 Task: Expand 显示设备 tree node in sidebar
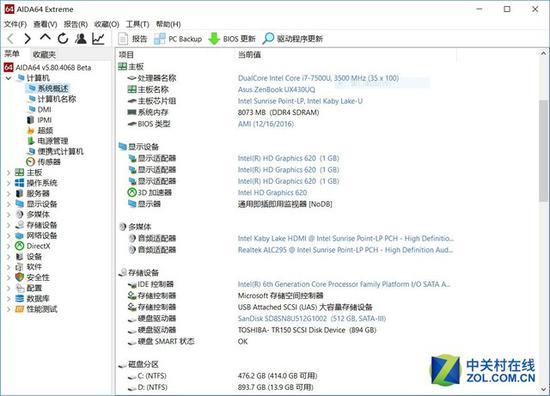[8, 204]
